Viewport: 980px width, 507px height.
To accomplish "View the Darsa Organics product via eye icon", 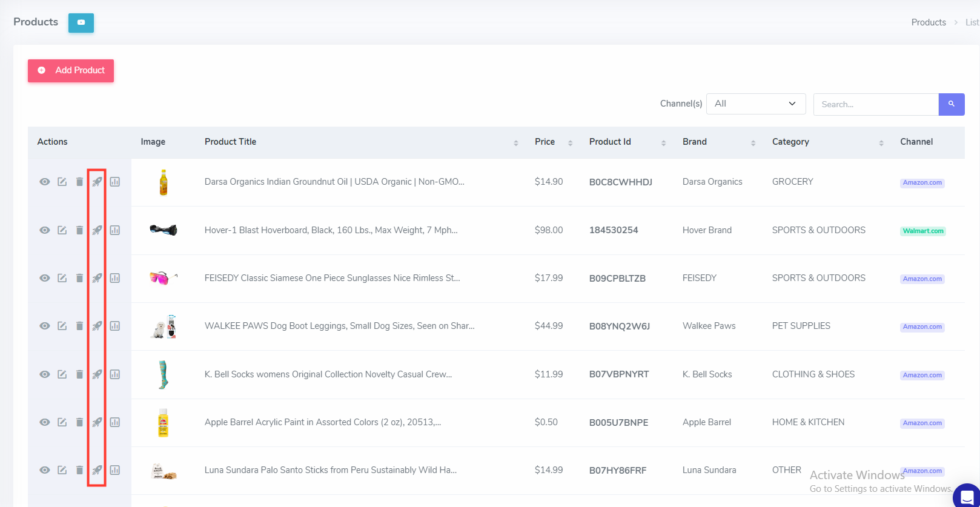I will (x=45, y=182).
